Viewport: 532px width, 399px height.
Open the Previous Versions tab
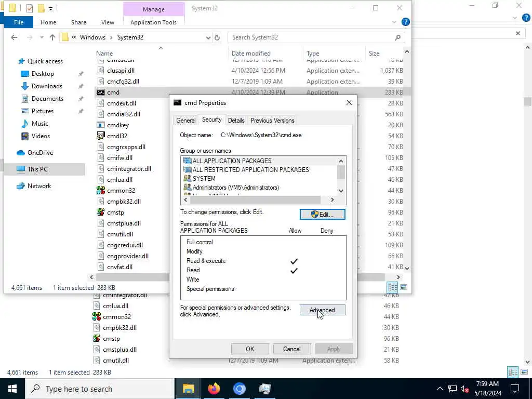click(272, 121)
